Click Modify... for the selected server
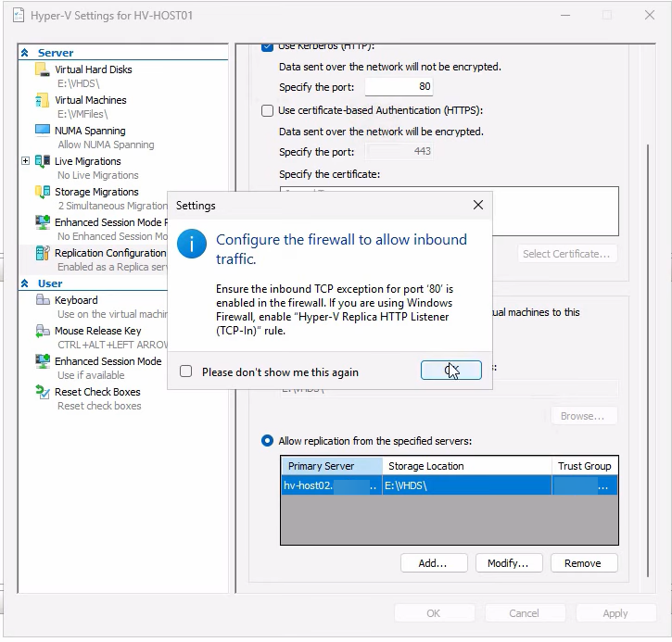 509,563
